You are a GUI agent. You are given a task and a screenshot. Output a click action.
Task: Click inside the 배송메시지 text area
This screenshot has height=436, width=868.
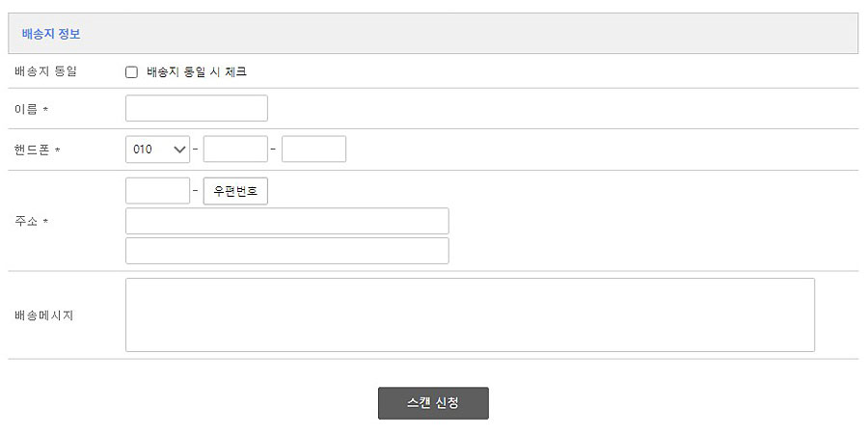(470, 314)
